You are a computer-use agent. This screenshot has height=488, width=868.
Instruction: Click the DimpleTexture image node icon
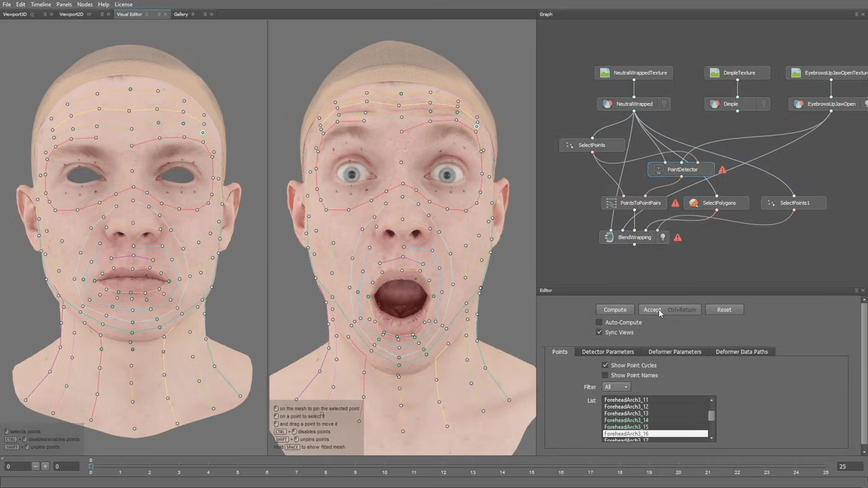click(714, 73)
